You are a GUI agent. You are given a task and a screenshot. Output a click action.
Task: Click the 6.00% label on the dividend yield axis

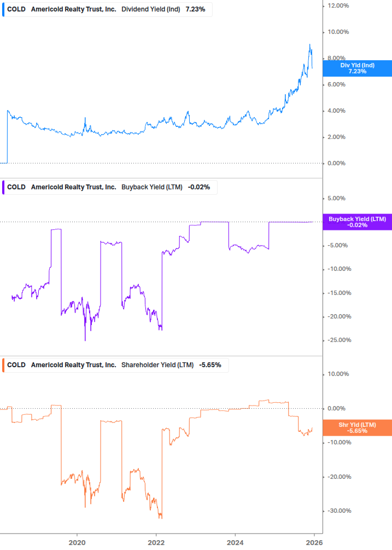coord(336,84)
